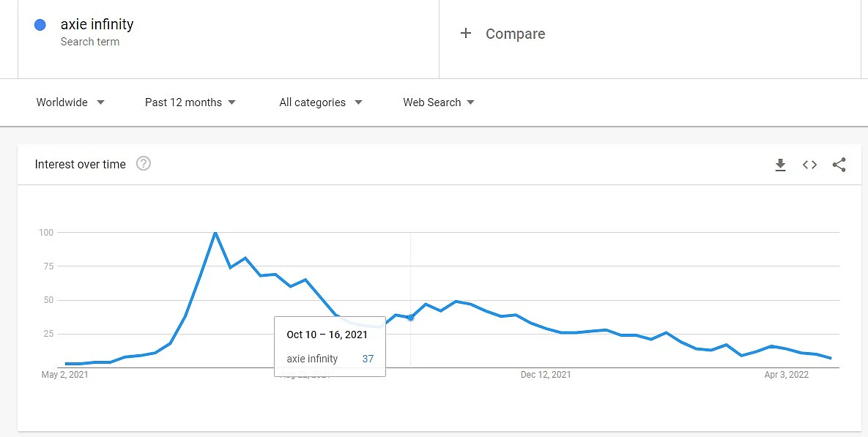This screenshot has width=868, height=437.
Task: Share the Interest over time chart
Action: [x=839, y=165]
